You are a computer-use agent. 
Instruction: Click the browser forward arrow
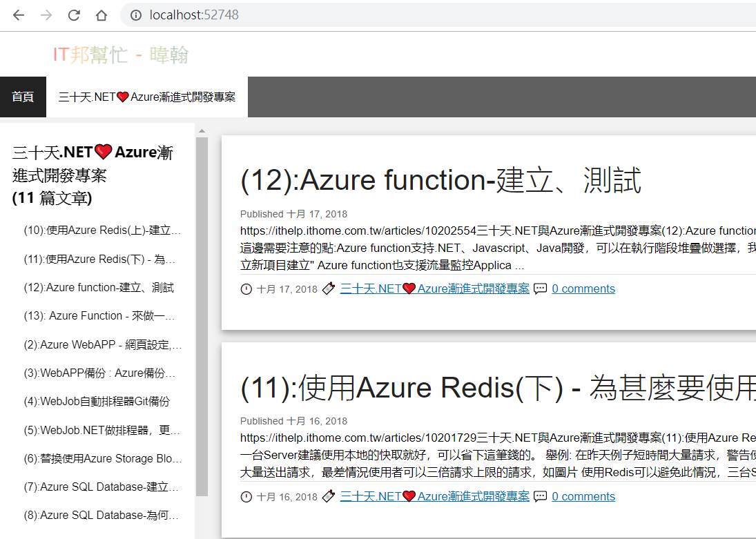46,15
